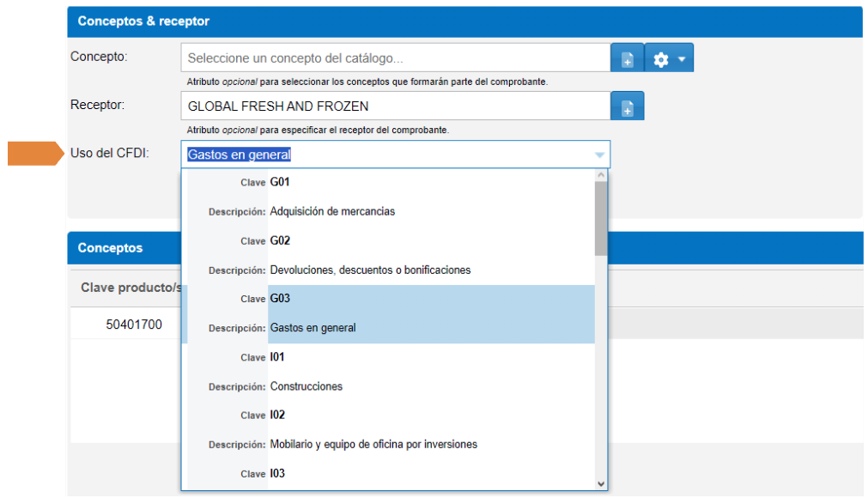
Task: Select G01 Adquisición de mercancias option
Action: click(386, 197)
